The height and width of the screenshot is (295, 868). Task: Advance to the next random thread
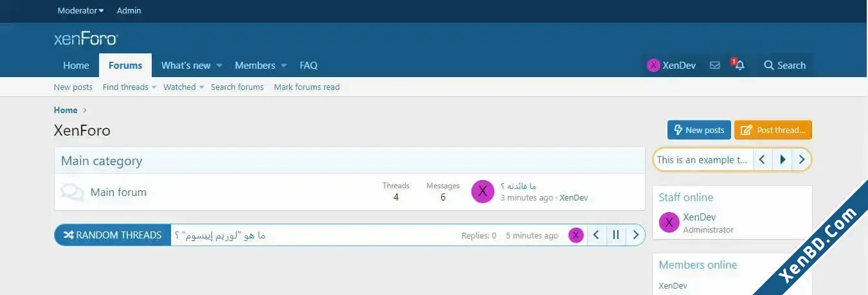click(x=635, y=235)
